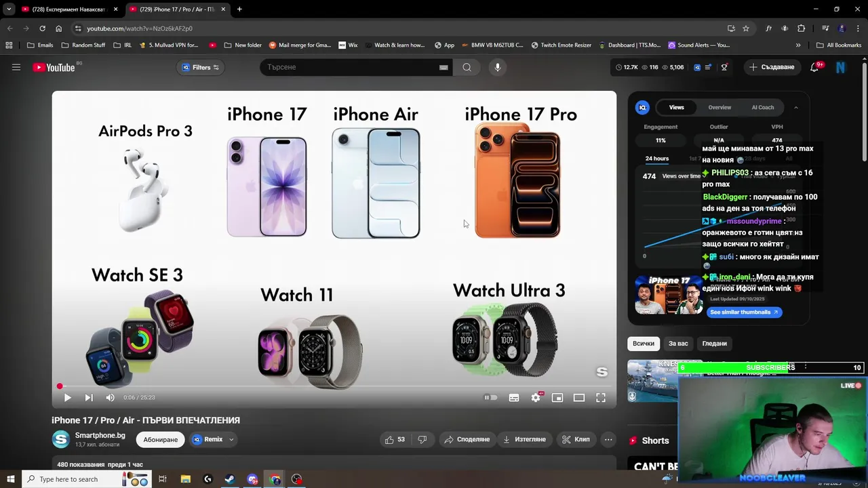The height and width of the screenshot is (488, 868).
Task: Click the Търсене search field
Action: 349,67
